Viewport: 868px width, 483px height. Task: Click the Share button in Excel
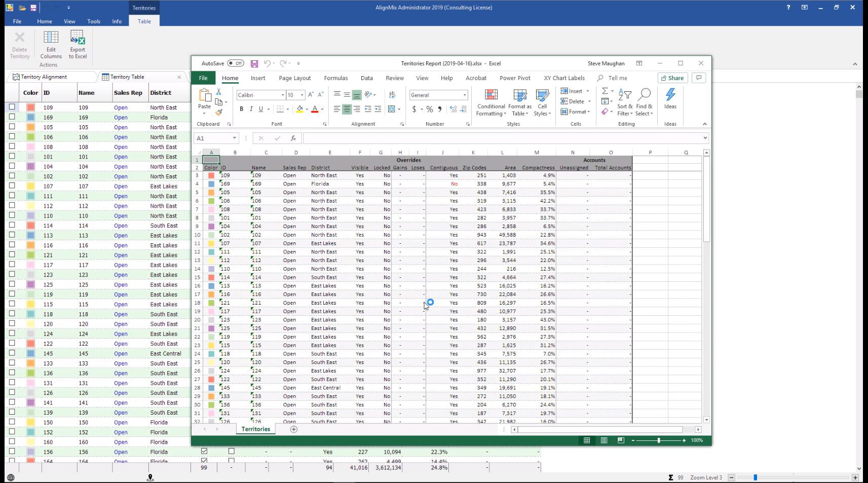point(672,78)
